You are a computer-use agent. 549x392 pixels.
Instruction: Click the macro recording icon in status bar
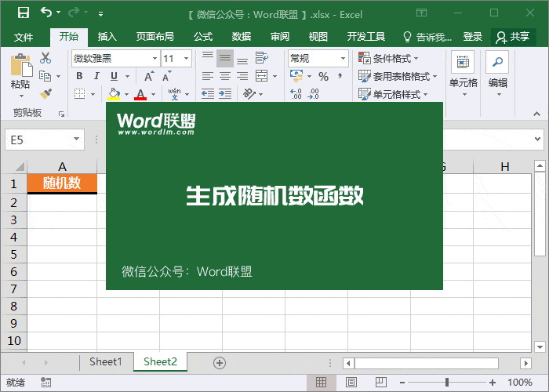[x=46, y=383]
